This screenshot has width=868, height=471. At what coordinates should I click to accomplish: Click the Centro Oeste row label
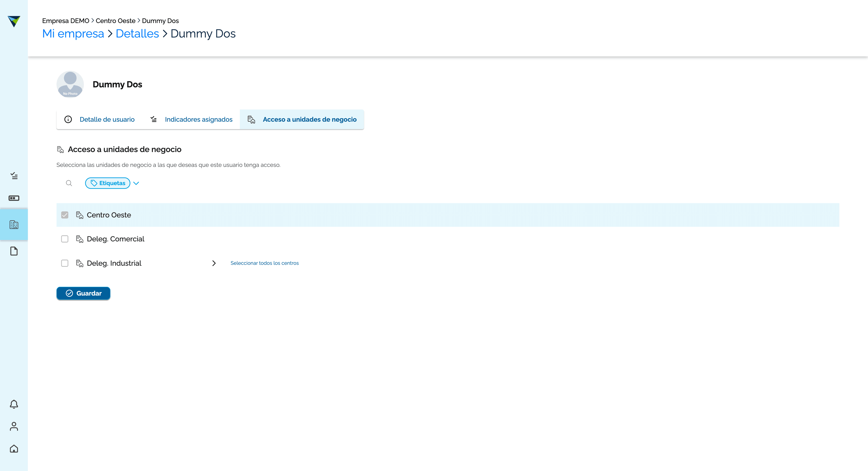[109, 215]
